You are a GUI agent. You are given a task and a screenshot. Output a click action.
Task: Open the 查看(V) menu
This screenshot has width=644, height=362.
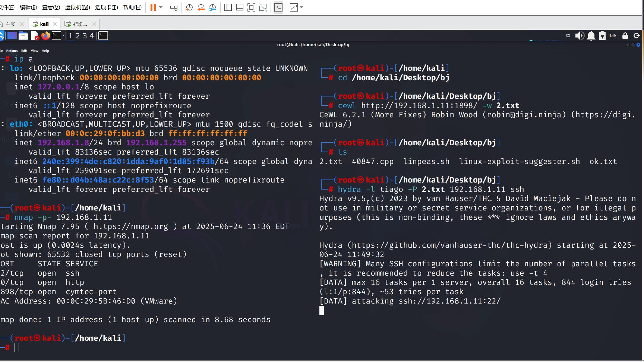pos(51,7)
